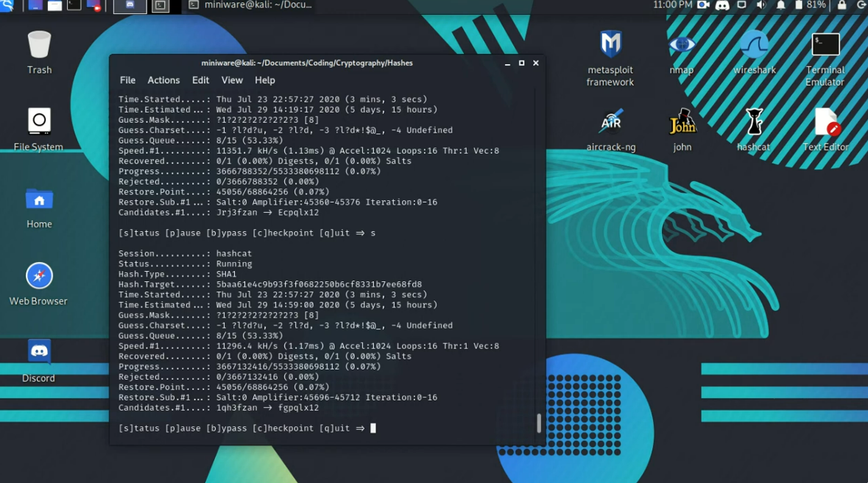Click the terminal vertical scrollbar handle
Image resolution: width=868 pixels, height=483 pixels.
539,423
